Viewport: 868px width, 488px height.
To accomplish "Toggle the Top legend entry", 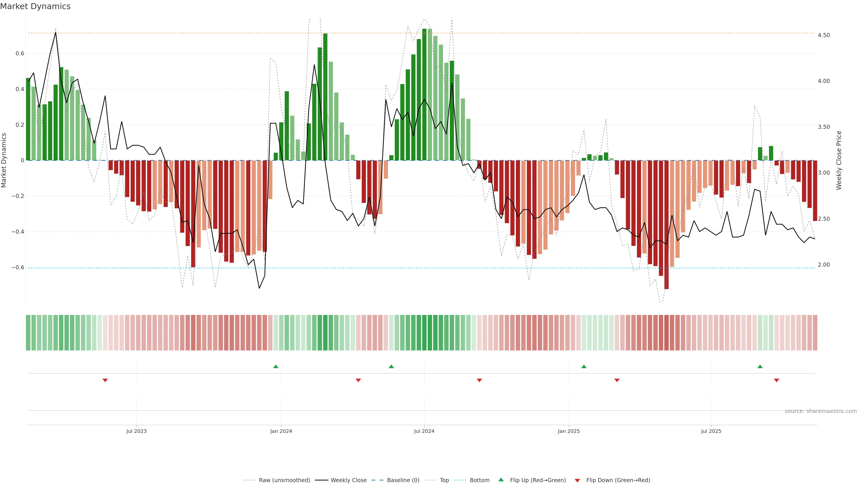I will [444, 480].
